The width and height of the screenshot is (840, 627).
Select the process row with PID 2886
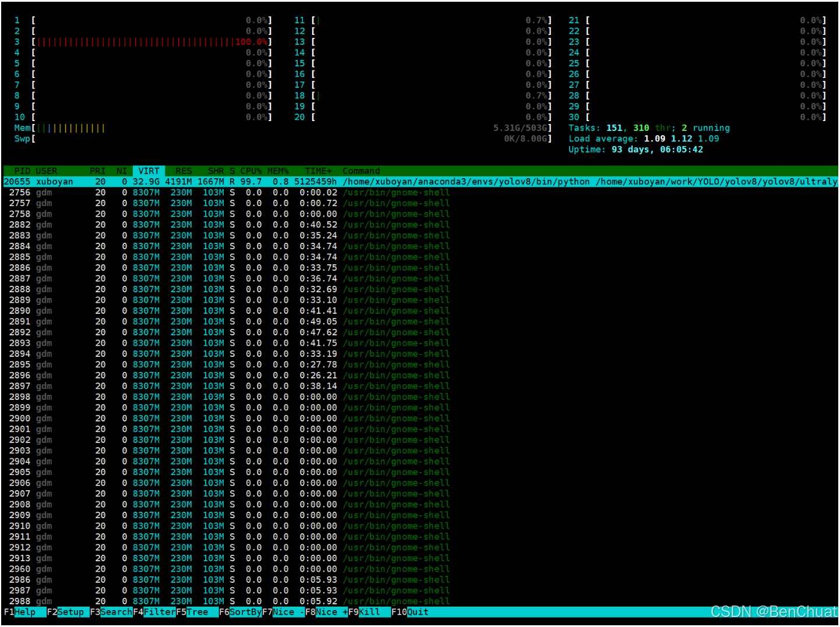pos(420,268)
